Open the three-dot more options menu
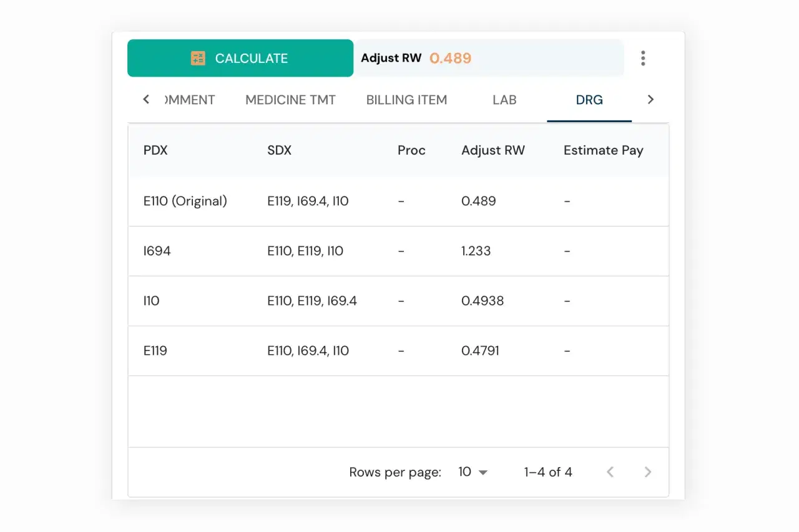This screenshot has height=532, width=799. (x=642, y=59)
